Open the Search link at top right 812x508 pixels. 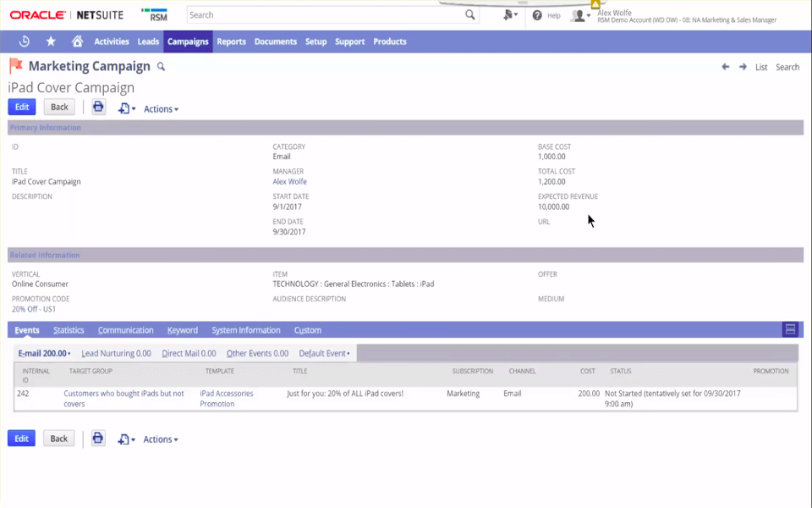tap(787, 67)
